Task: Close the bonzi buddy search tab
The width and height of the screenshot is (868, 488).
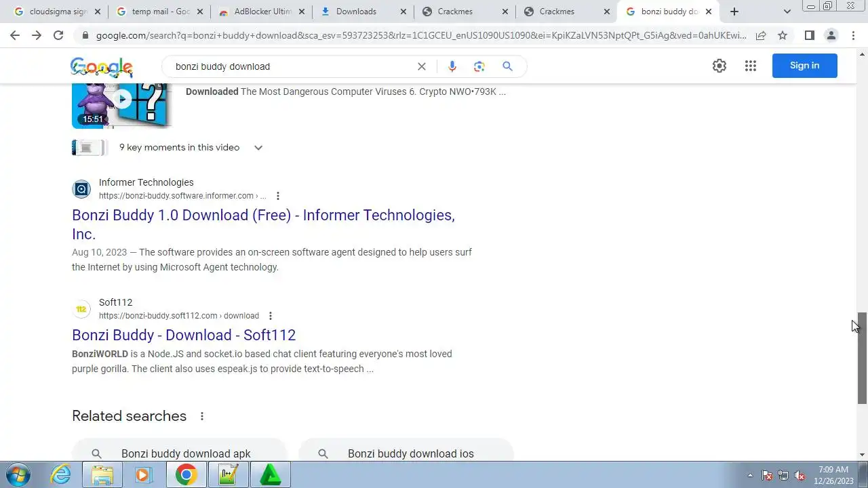Action: coord(709,12)
